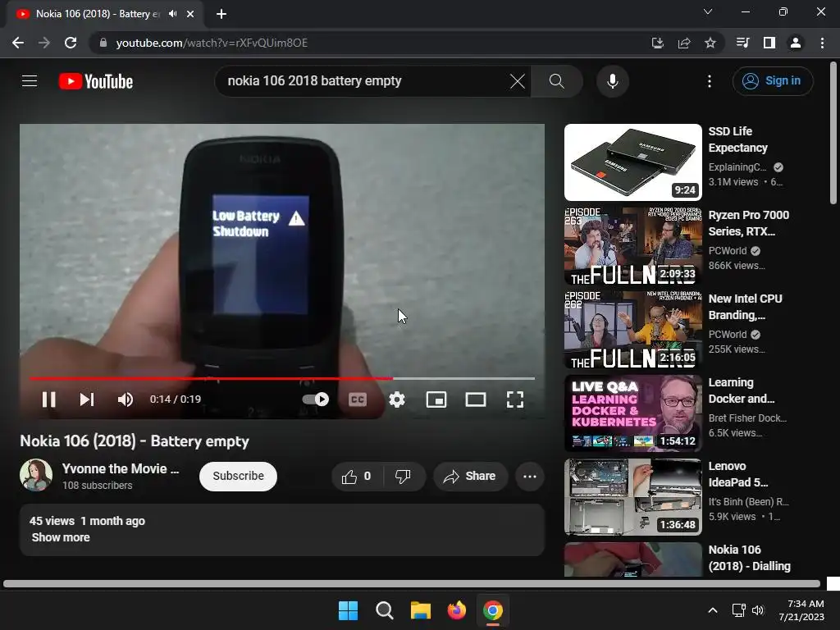Open tab search chevron dropdown

pos(708,11)
